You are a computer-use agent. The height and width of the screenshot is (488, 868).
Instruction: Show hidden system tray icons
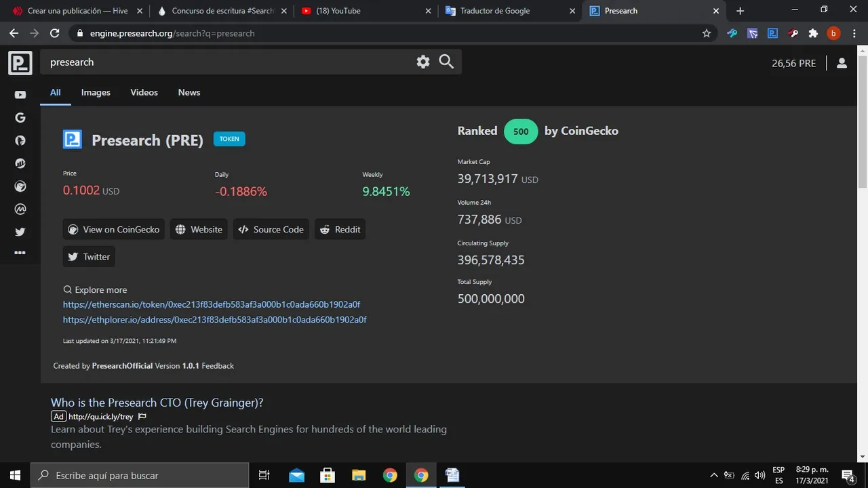tap(714, 475)
